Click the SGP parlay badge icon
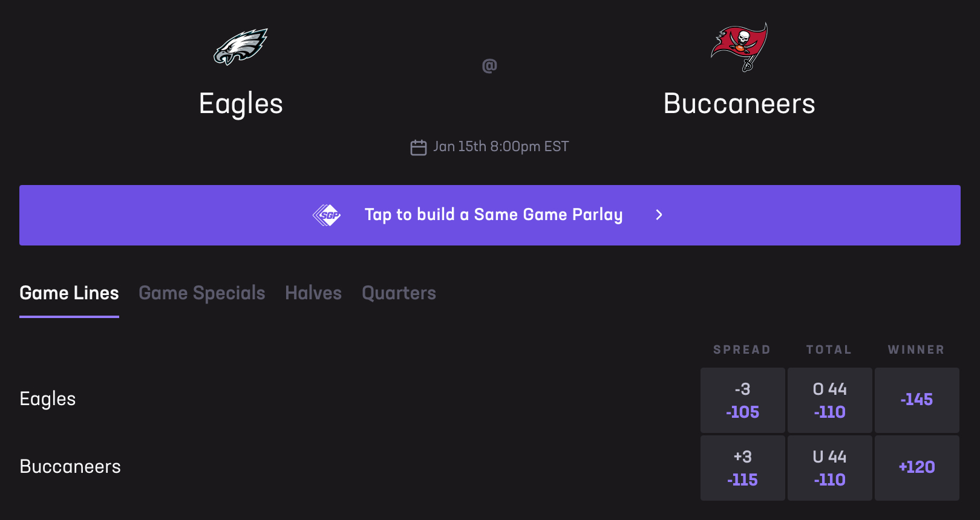The width and height of the screenshot is (980, 520). point(327,215)
